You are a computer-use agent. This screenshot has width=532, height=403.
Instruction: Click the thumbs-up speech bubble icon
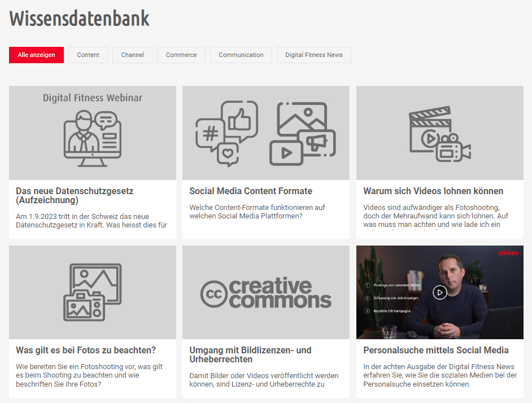point(239,121)
